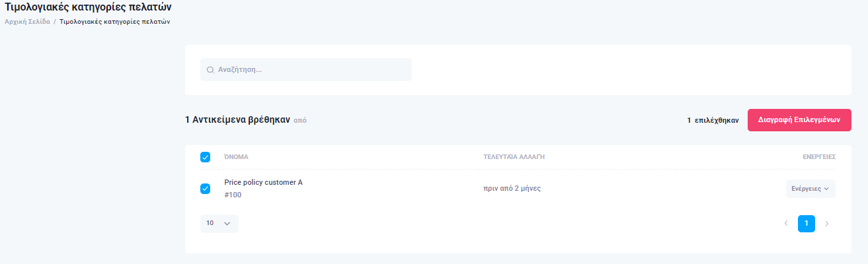Uncheck the Price policy customer A row checkbox
The width and height of the screenshot is (868, 264).
pyautogui.click(x=205, y=189)
